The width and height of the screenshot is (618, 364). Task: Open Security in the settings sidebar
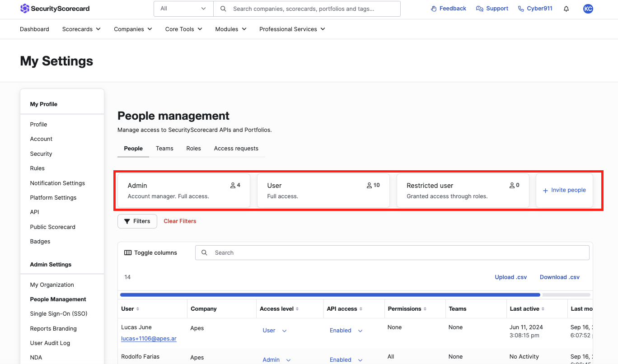41,154
